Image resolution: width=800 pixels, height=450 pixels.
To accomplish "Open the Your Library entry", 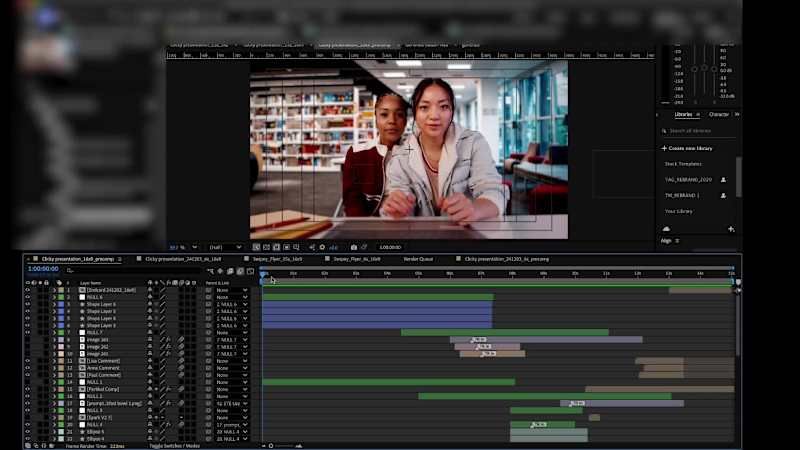I will point(679,211).
